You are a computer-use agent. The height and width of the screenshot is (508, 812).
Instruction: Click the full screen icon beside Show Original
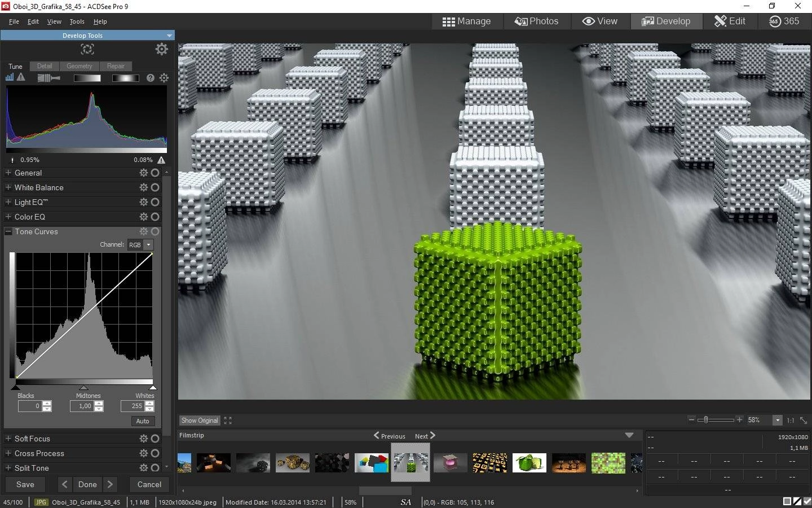tap(228, 421)
